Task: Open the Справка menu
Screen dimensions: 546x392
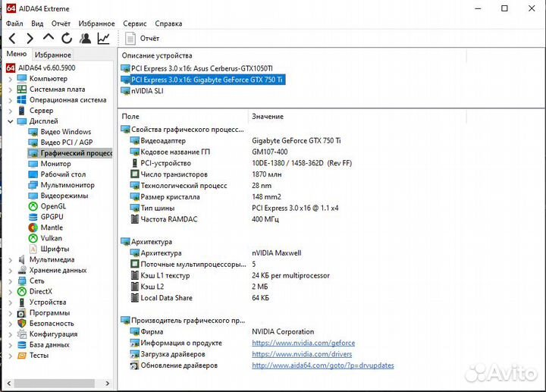Action: (168, 24)
